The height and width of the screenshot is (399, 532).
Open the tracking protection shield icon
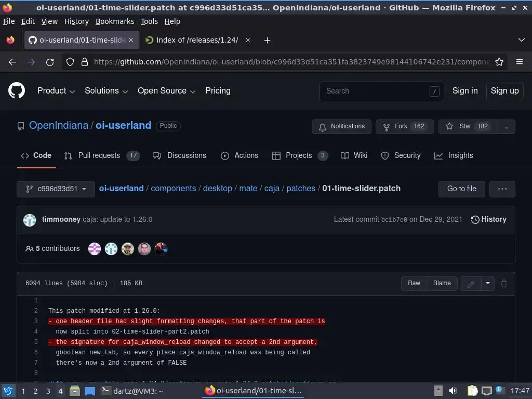coord(70,62)
